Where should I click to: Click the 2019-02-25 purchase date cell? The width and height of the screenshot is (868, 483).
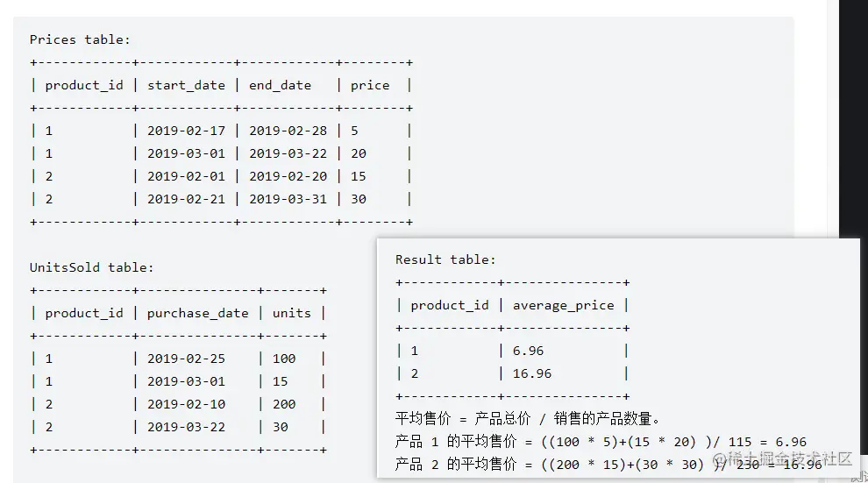[x=186, y=359]
